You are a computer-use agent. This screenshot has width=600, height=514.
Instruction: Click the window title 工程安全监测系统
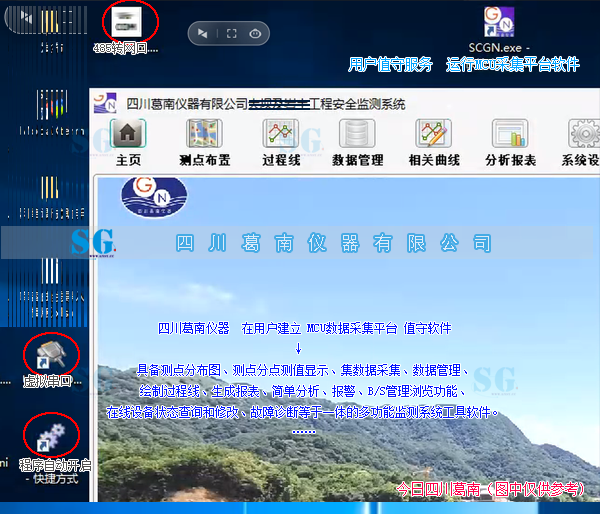[x=357, y=104]
